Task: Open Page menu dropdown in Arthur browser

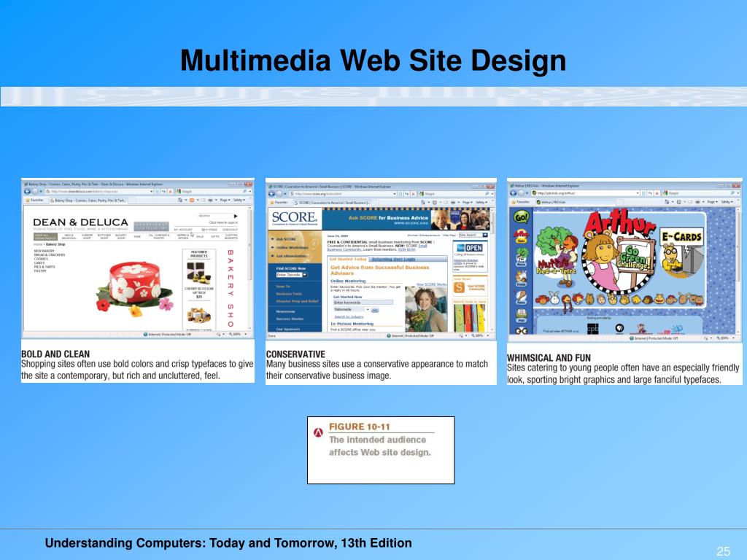Action: (x=711, y=202)
